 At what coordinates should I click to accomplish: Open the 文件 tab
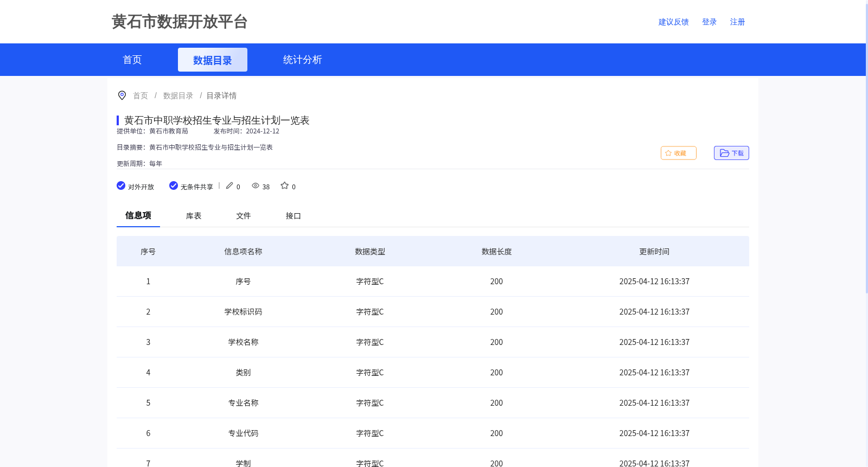click(244, 216)
